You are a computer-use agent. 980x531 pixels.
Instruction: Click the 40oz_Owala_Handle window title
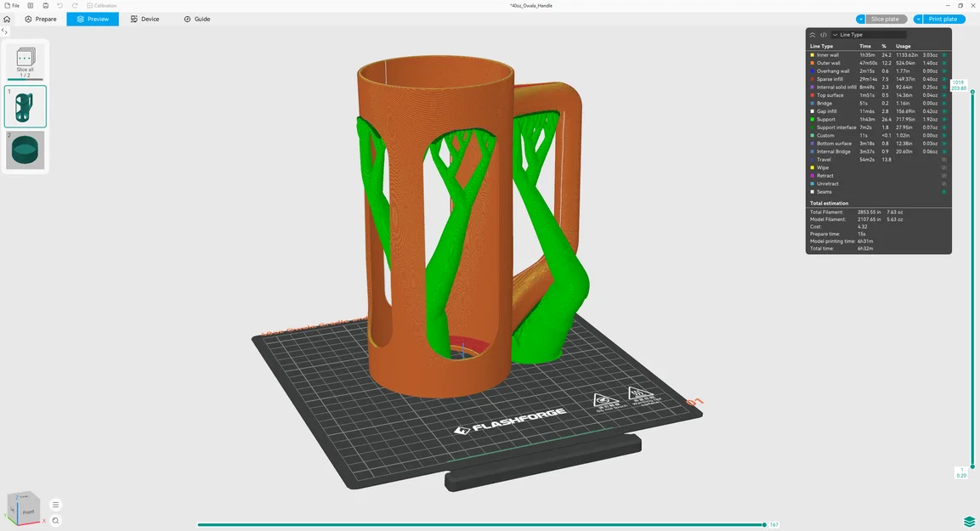click(531, 6)
